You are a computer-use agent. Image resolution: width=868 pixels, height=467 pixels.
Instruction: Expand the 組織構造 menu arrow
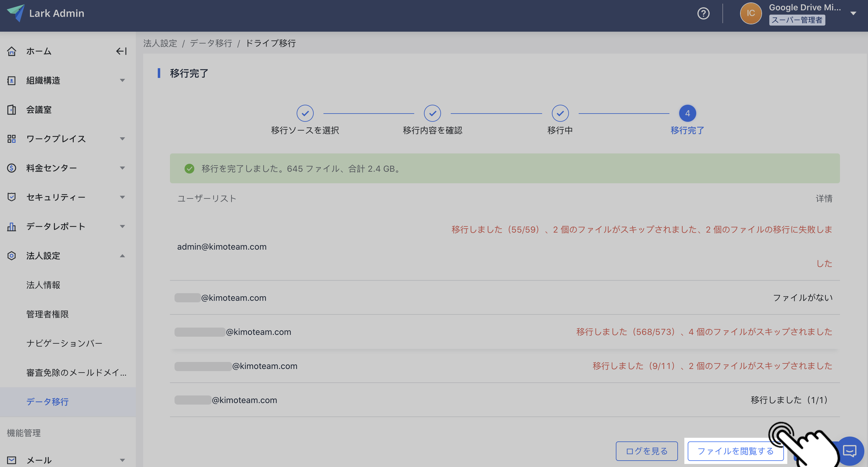tap(122, 80)
